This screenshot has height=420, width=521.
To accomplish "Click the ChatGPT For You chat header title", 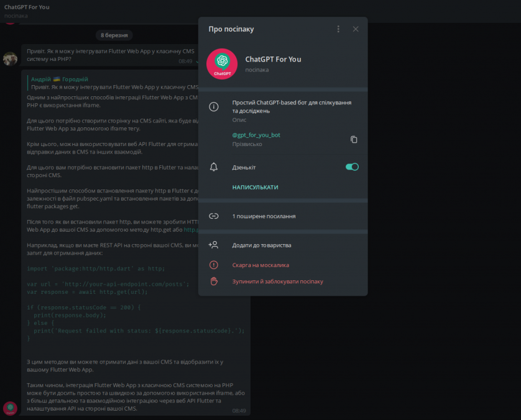I will 27,7.
